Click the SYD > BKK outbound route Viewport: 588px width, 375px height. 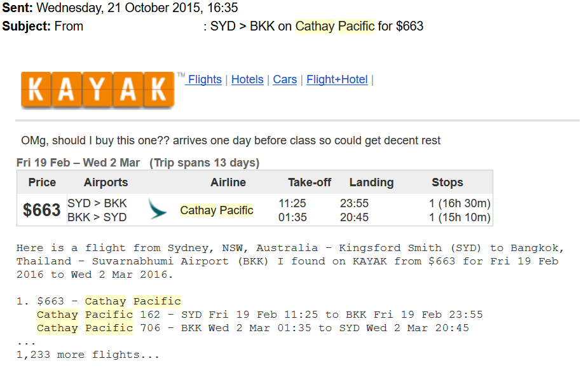pyautogui.click(x=97, y=203)
